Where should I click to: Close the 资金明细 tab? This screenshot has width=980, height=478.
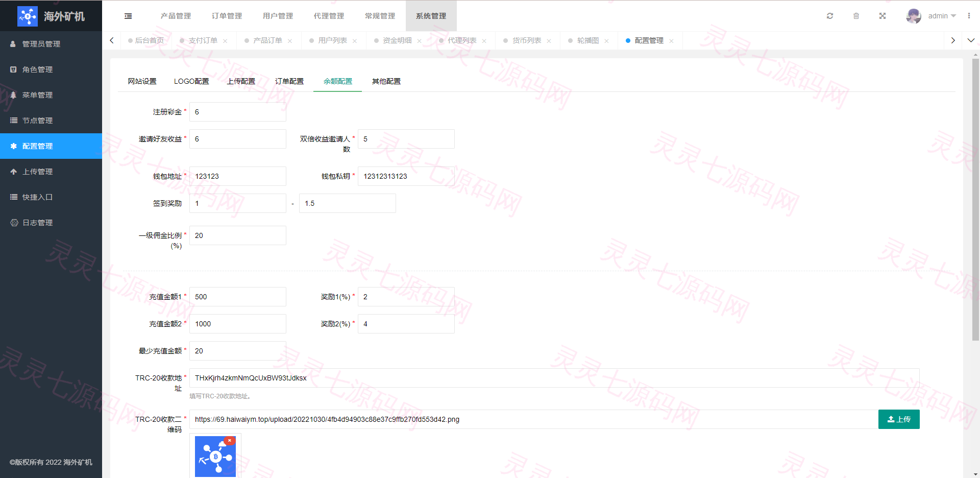tap(420, 41)
